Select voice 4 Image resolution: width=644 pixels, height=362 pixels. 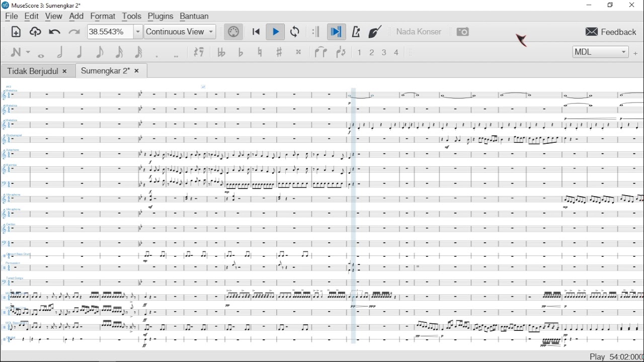point(396,52)
